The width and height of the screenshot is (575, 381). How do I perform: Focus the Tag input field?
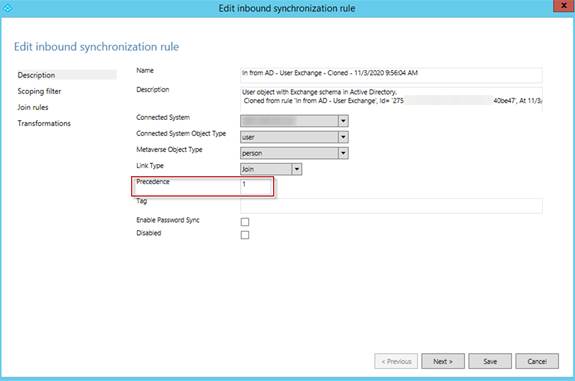tap(391, 205)
